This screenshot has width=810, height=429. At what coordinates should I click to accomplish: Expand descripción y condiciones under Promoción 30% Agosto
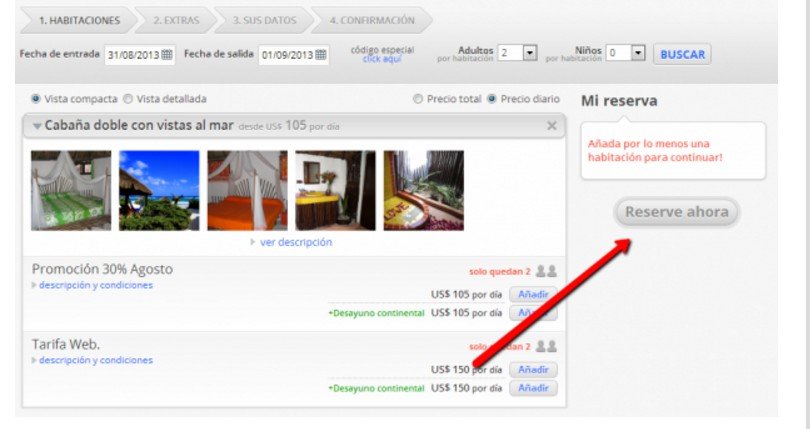95,285
